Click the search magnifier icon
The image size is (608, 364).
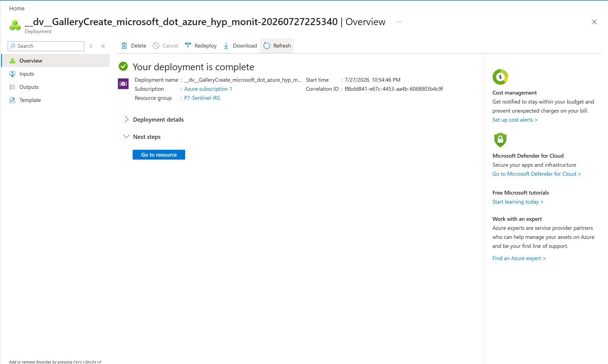[x=13, y=46]
